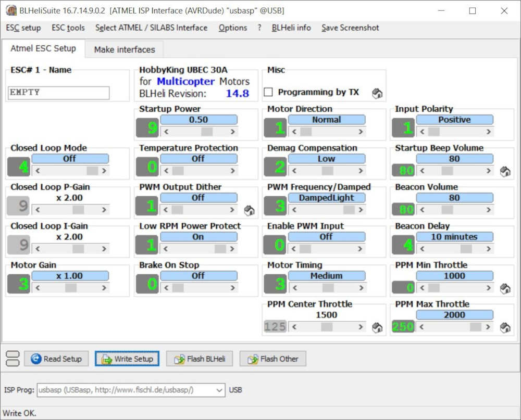521x420 pixels.
Task: Click the Beacon Delay slider thumb
Action: pos(466,249)
